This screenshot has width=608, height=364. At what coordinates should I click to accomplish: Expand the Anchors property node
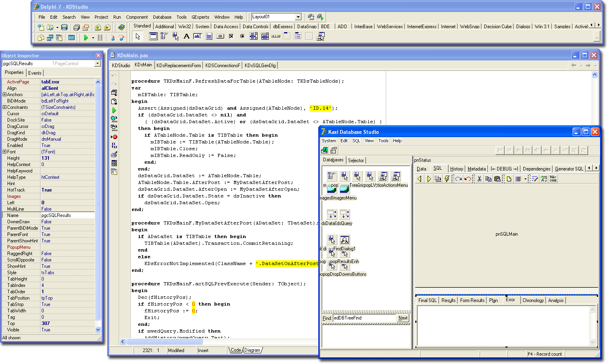point(4,95)
